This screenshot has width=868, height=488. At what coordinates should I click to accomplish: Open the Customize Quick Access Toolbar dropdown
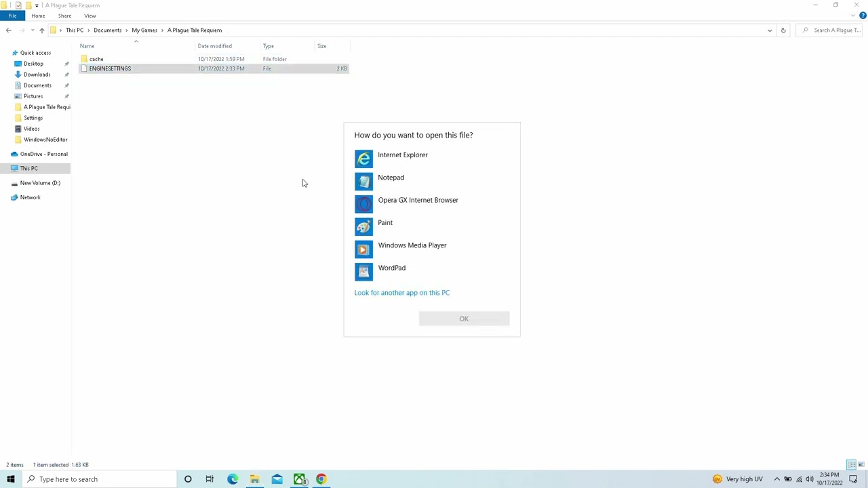[37, 5]
